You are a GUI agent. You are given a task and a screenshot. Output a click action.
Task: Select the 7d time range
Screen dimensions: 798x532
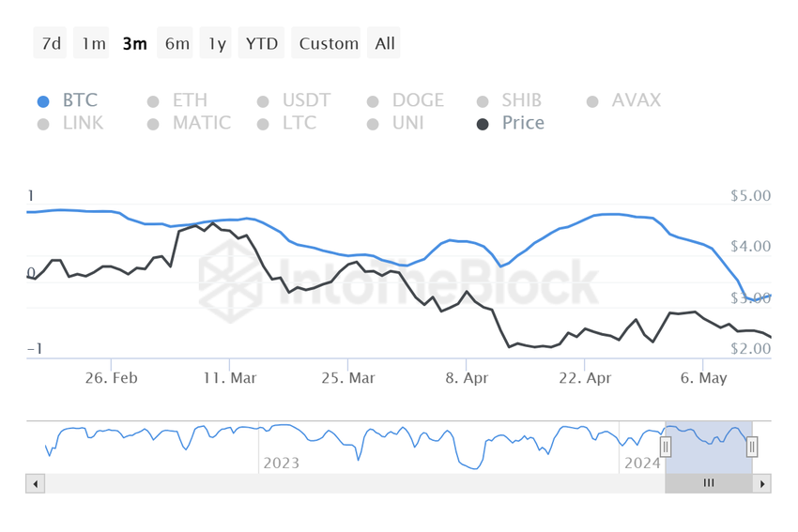click(52, 43)
